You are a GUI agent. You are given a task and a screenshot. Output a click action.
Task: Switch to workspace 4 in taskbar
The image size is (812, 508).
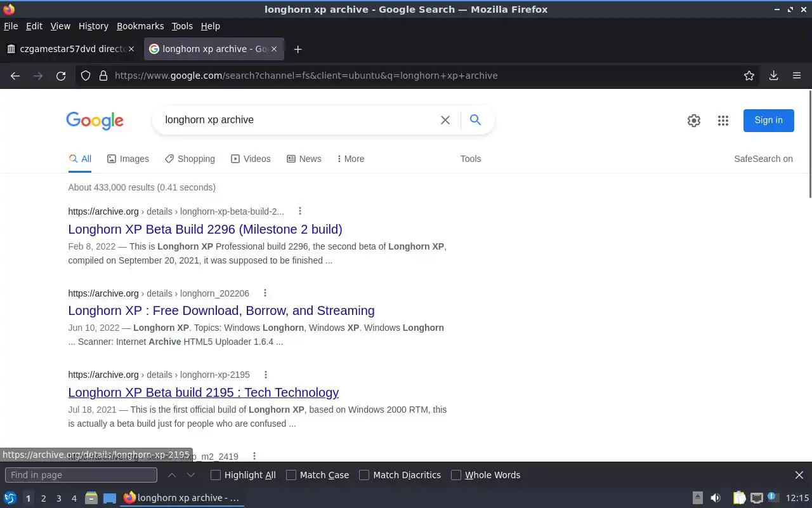click(74, 498)
